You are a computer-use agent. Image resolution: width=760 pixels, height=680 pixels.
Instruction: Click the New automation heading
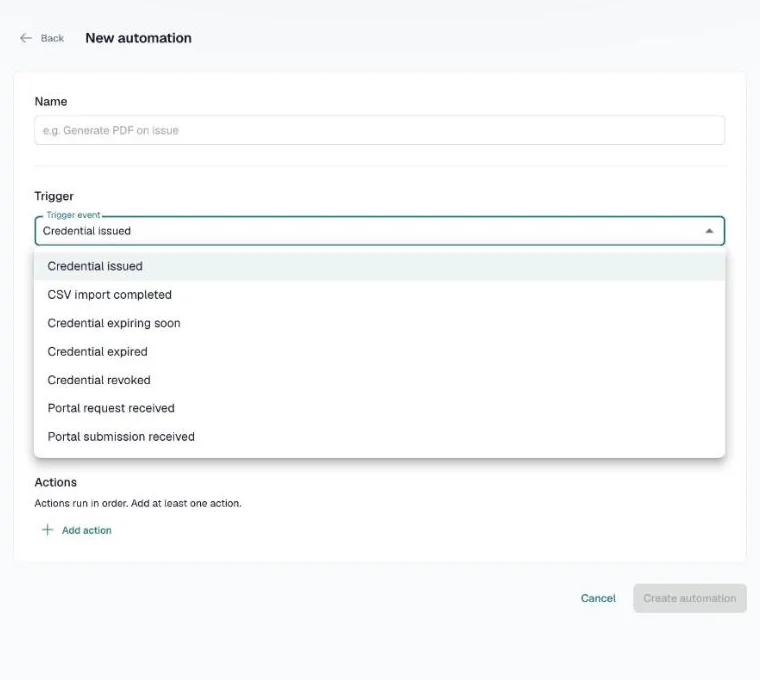[139, 38]
